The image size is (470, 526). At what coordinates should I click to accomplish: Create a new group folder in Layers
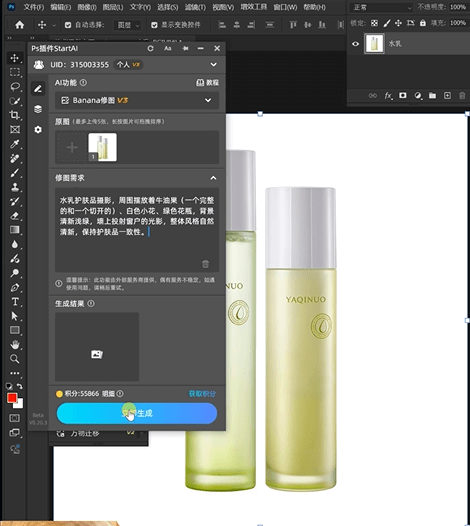432,96
